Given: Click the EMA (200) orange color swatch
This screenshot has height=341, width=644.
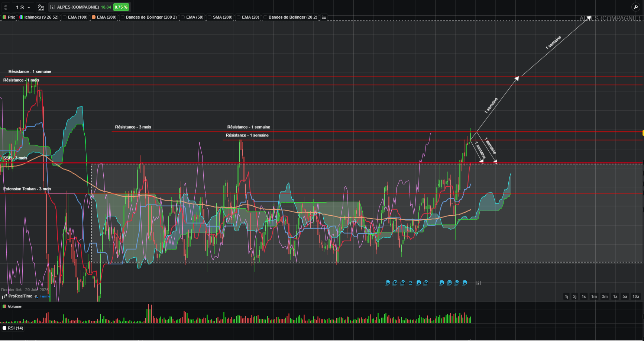Looking at the screenshot, I should (94, 17).
